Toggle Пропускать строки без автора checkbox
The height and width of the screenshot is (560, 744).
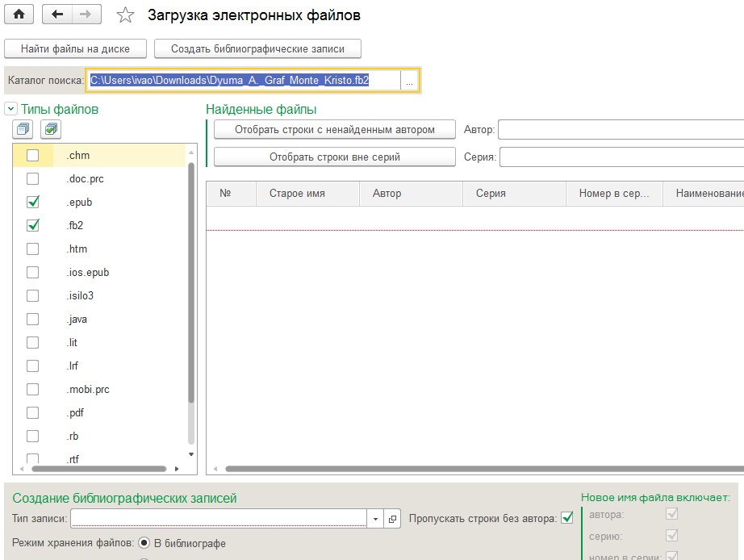567,517
